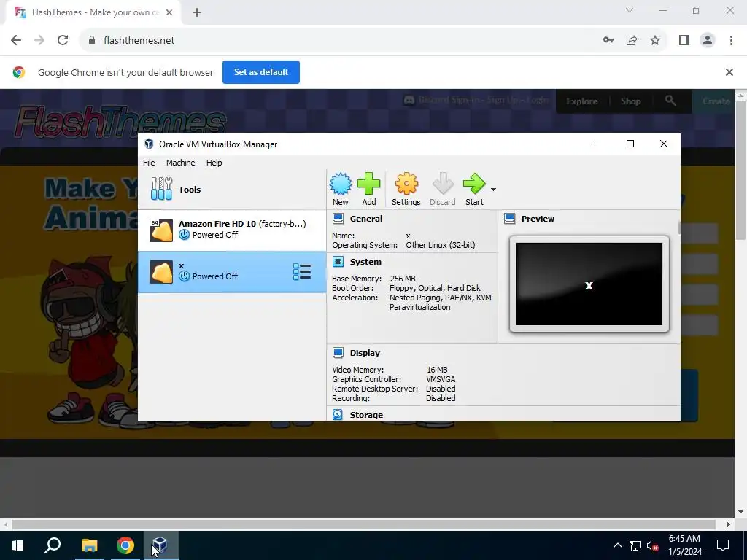
Task: Open machine tools menu icon for VM x
Action: tap(302, 272)
